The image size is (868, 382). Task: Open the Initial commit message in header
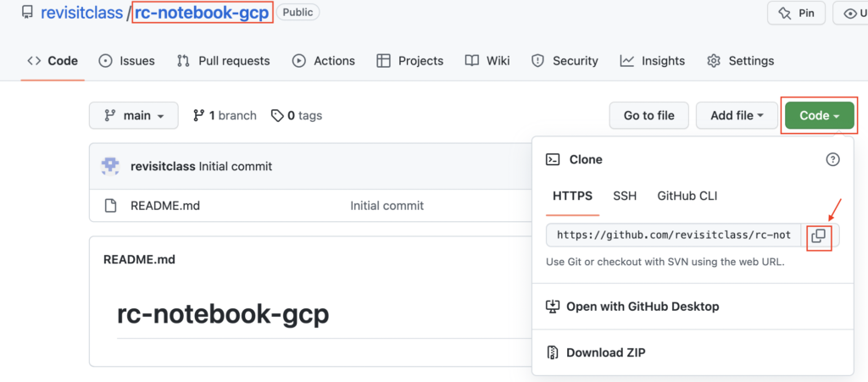236,166
